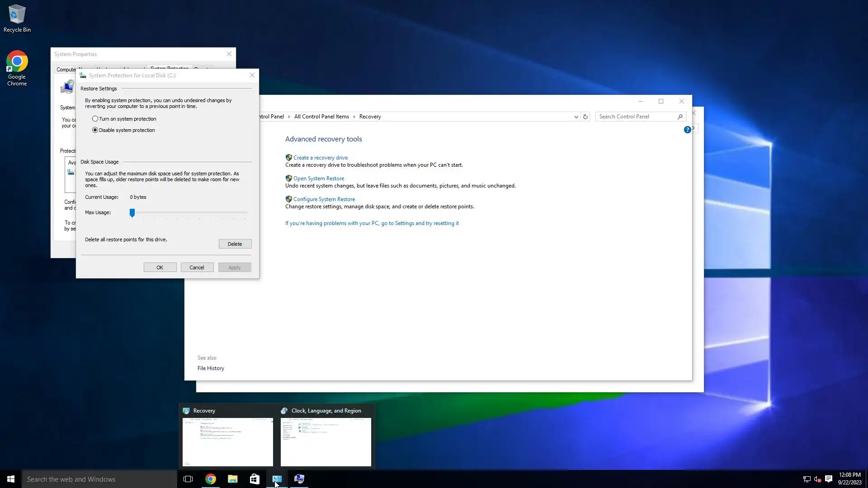Click the All Control Panel Items breadcrumb

(x=321, y=117)
